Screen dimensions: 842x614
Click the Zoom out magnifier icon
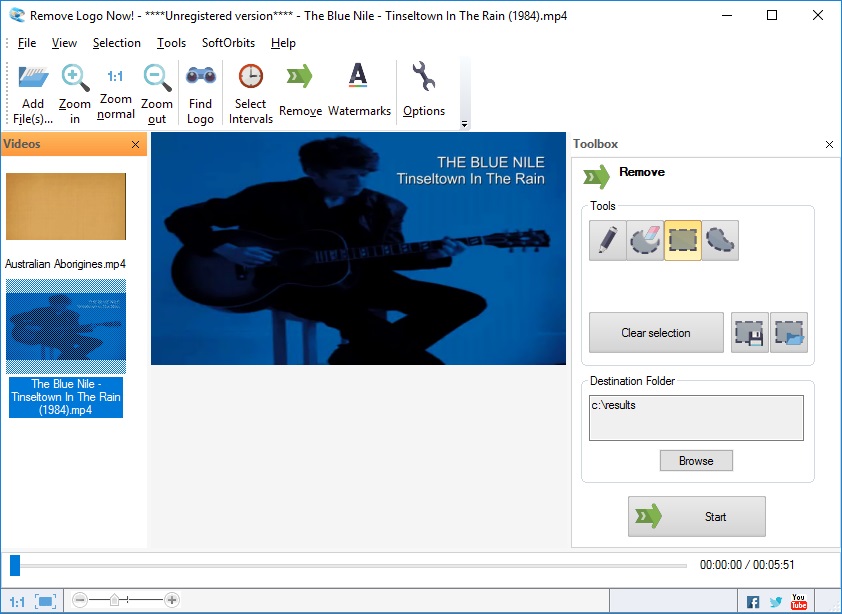pyautogui.click(x=157, y=77)
